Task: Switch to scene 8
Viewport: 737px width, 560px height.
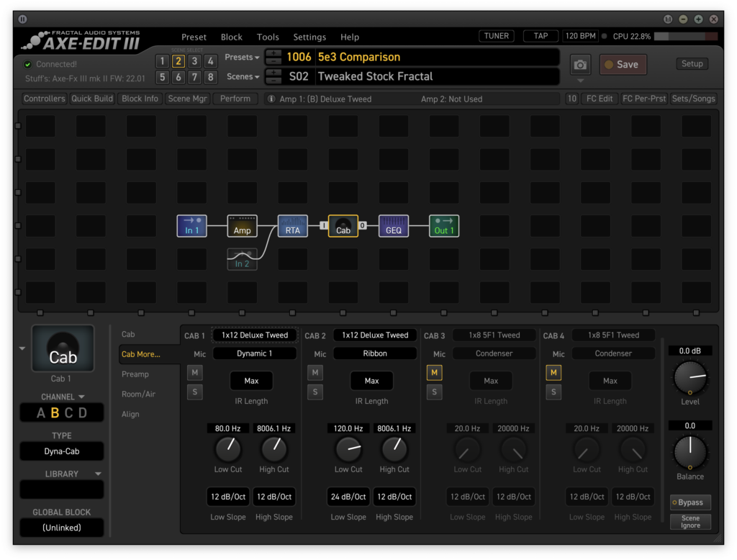Action: 211,77
